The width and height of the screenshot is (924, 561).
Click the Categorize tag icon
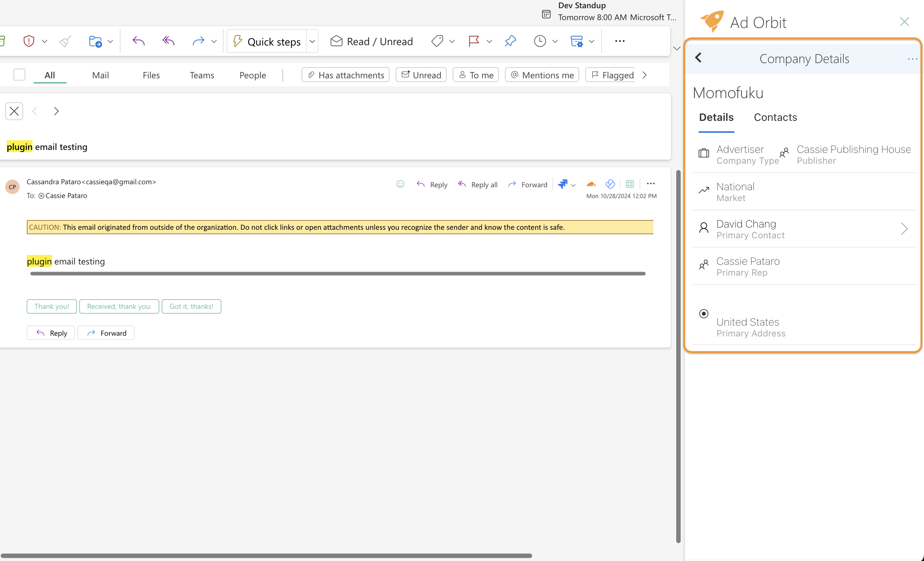coord(437,41)
